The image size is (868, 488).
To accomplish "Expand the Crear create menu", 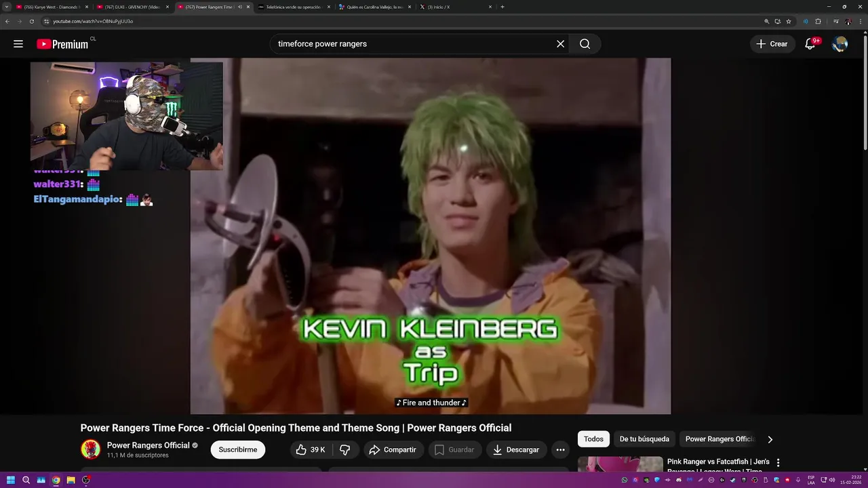I will (x=772, y=44).
